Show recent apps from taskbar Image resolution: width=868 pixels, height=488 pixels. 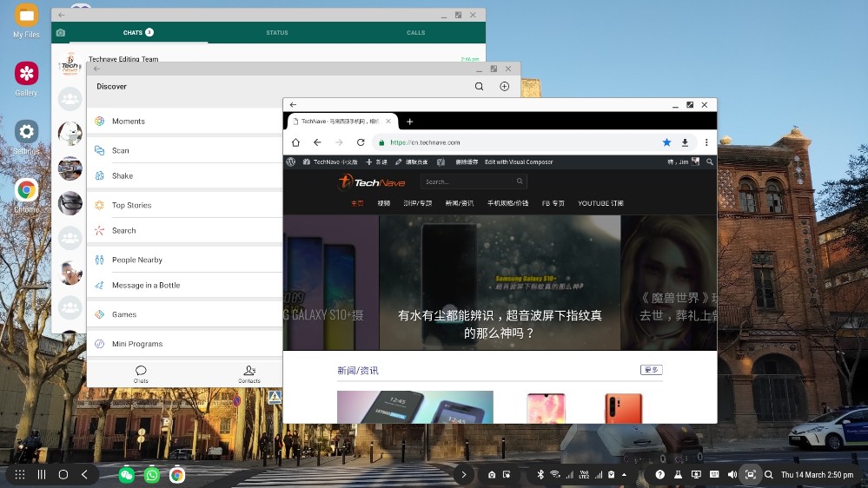[42, 474]
